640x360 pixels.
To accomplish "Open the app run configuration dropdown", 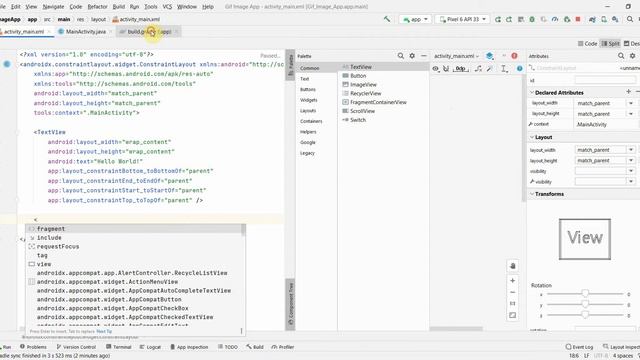I will point(415,19).
